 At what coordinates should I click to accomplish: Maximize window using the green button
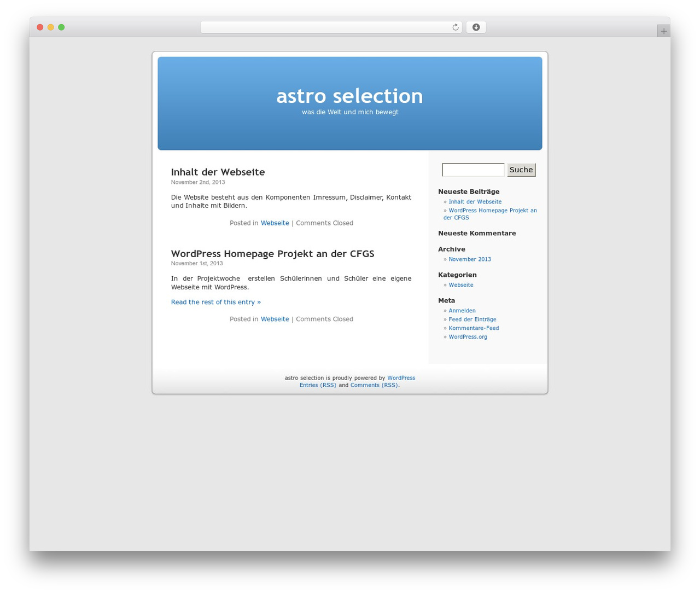click(x=61, y=27)
